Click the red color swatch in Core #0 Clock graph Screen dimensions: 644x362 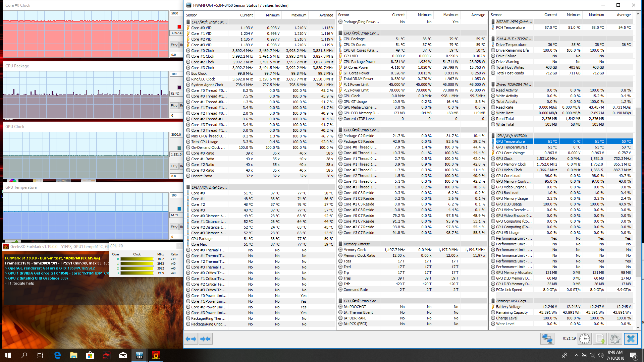click(179, 27)
